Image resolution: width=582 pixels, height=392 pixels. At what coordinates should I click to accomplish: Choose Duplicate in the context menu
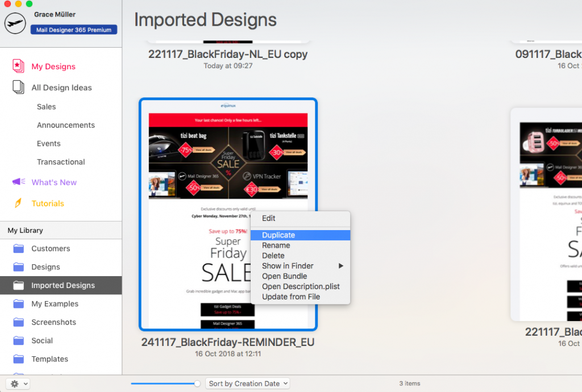[300, 235]
